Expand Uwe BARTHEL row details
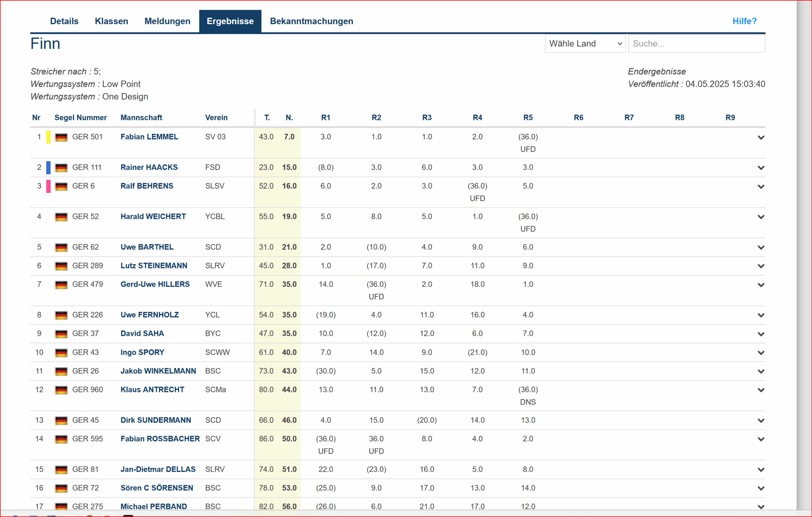Image resolution: width=812 pixels, height=517 pixels. 761,247
